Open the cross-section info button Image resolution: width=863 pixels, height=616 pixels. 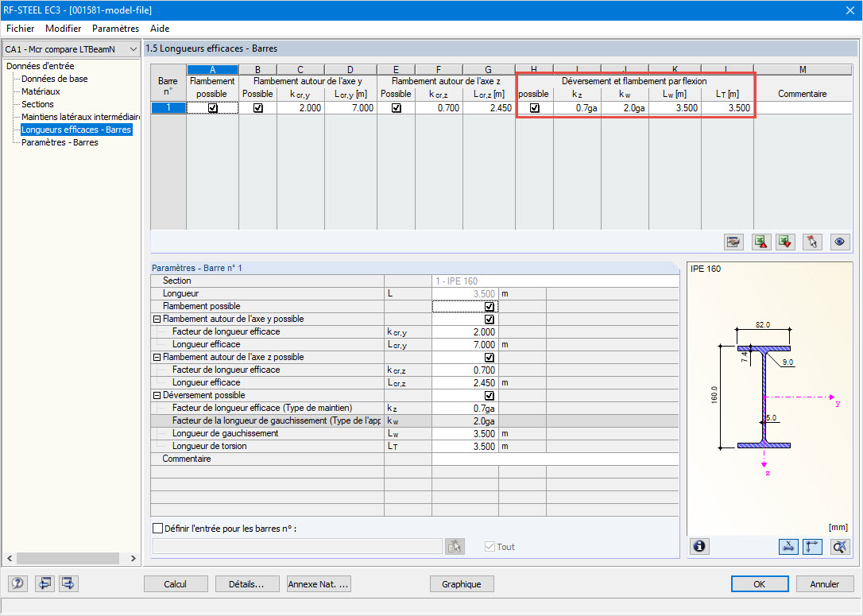pos(699,546)
